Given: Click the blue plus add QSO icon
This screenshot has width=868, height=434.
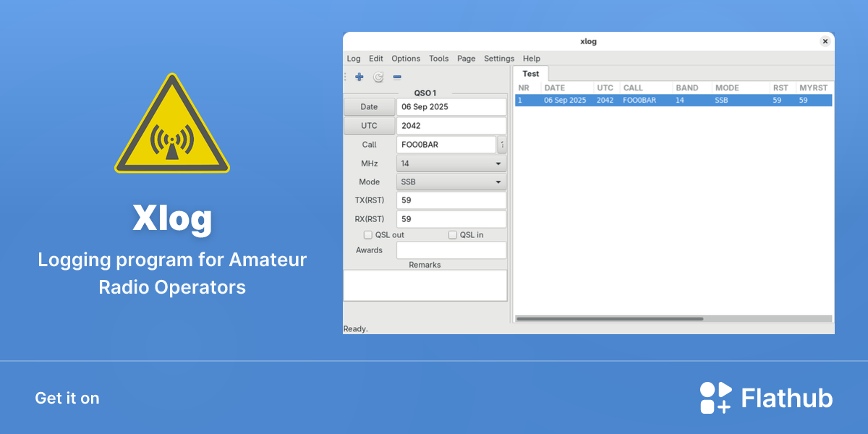Looking at the screenshot, I should [359, 77].
